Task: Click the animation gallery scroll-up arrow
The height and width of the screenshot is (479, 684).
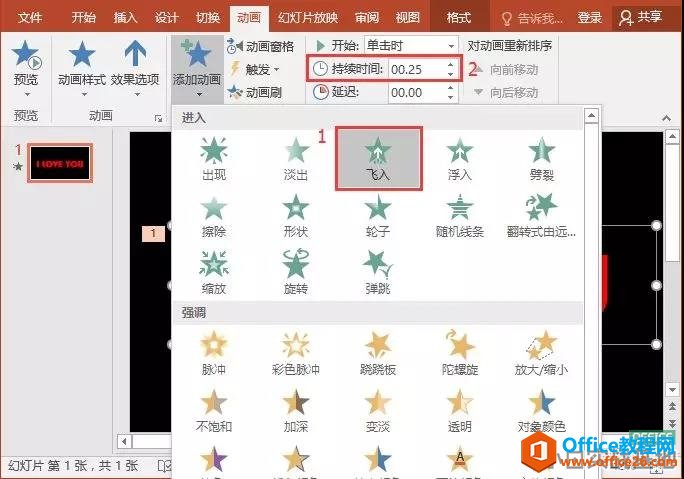Action: 591,116
